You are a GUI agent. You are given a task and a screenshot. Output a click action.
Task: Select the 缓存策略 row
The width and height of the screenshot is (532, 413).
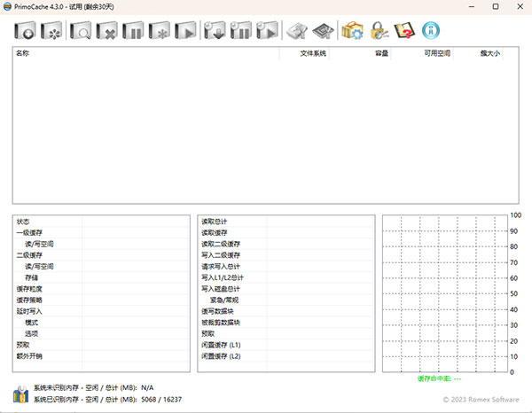coord(101,300)
